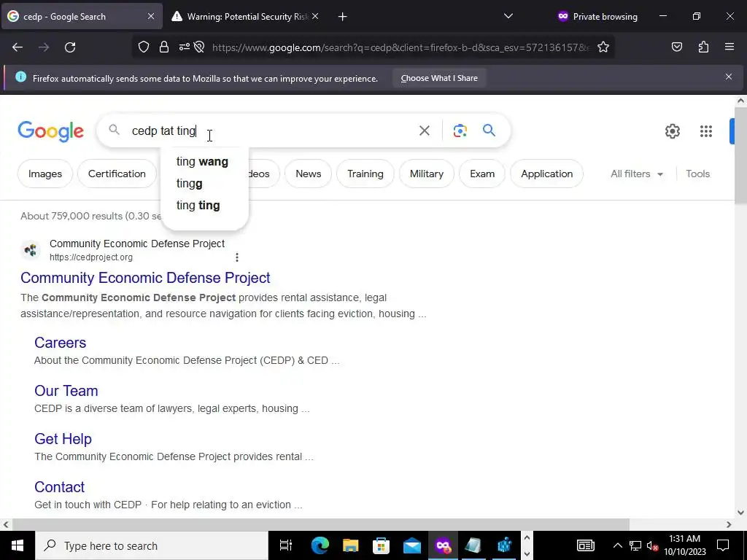Open the tracking protection shield icon
This screenshot has width=747, height=560.
pyautogui.click(x=144, y=47)
